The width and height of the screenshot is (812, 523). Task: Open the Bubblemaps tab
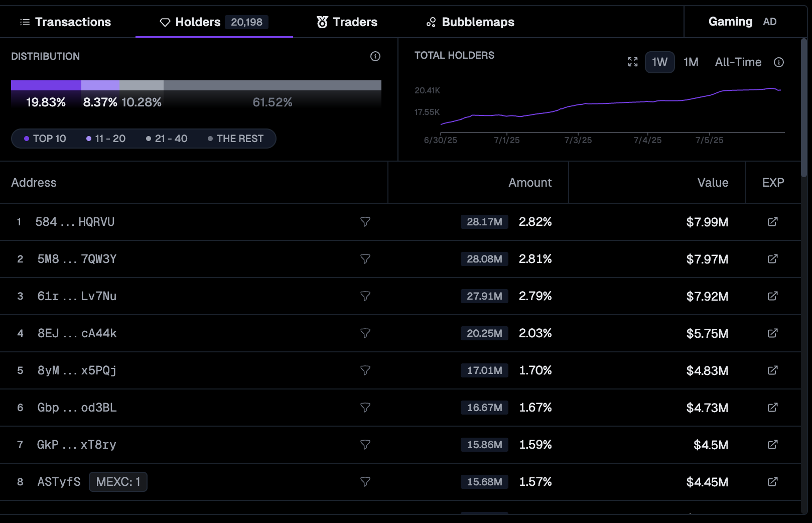(470, 22)
